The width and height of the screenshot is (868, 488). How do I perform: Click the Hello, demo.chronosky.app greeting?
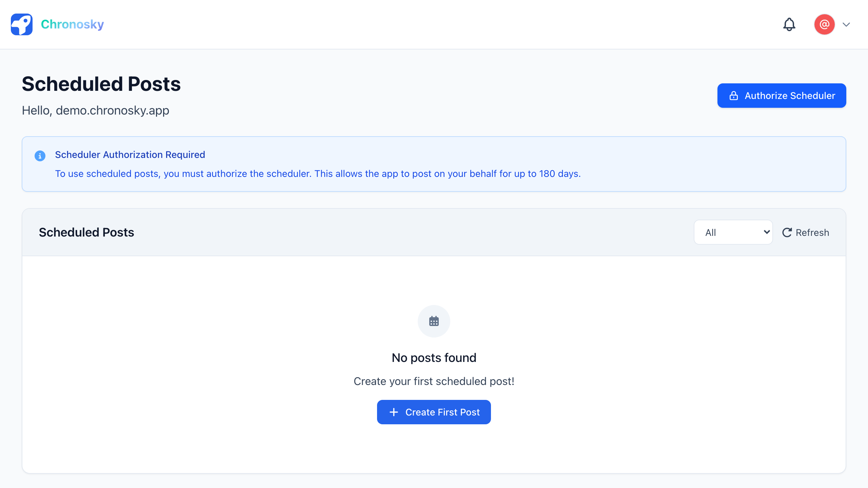(x=95, y=110)
